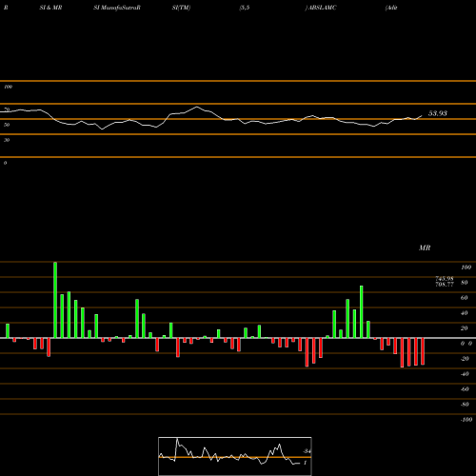
Task: Click the '(5,5' parameter text in header
Action: coord(245,8)
